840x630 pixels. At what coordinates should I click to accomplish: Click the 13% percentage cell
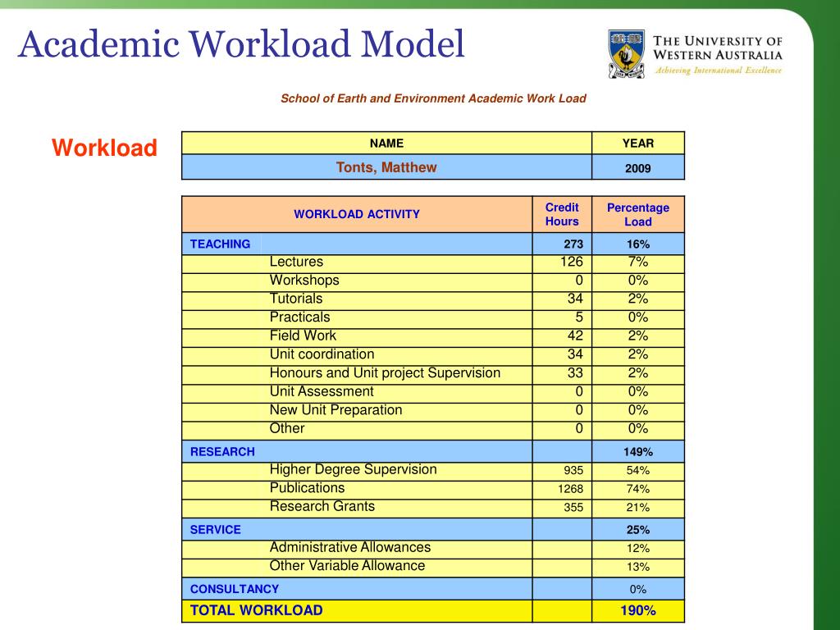(638, 567)
